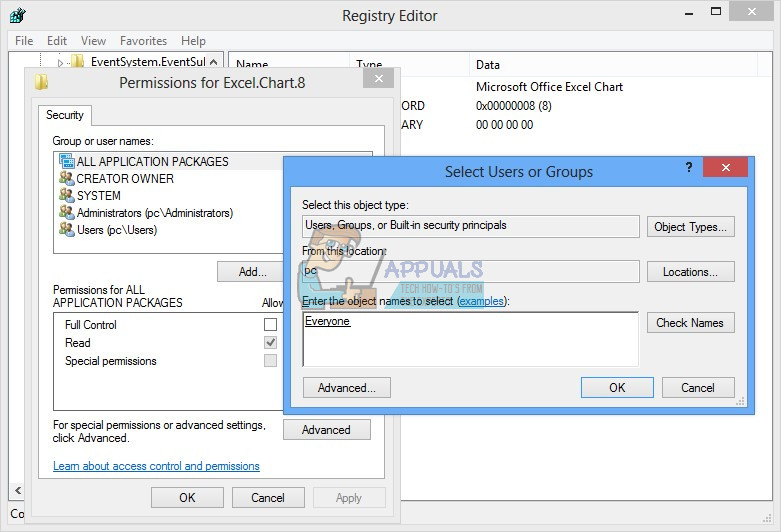The height and width of the screenshot is (532, 781).
Task: Open the Favorites menu
Action: (143, 41)
